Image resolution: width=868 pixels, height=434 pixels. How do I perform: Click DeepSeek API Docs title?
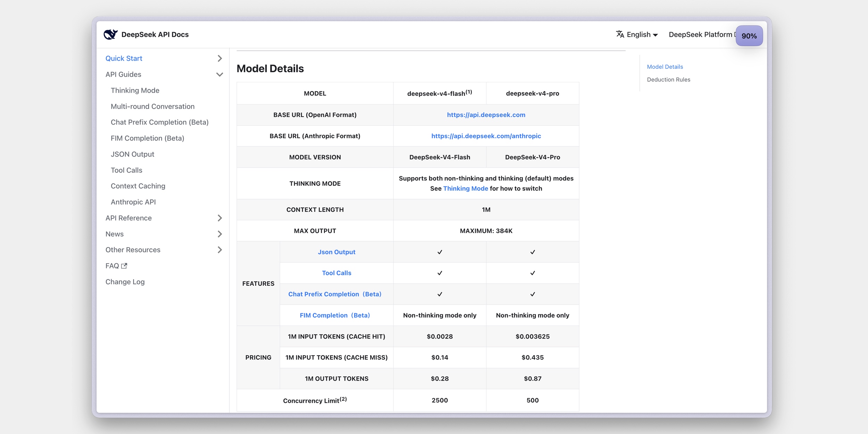155,34
